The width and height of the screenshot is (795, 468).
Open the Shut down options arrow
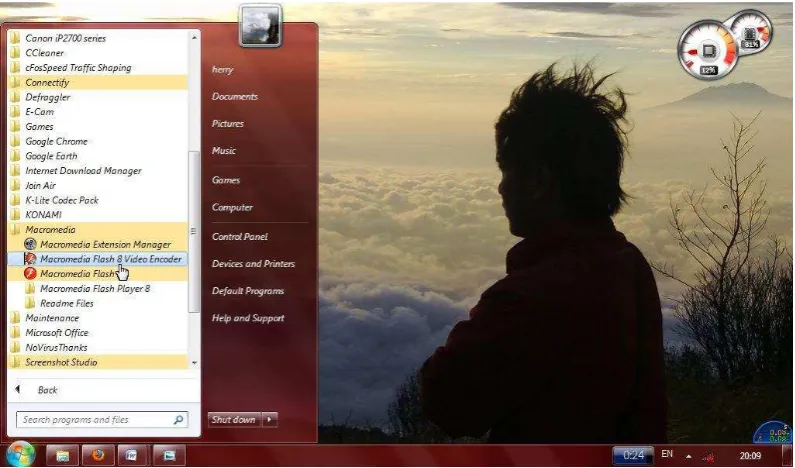pyautogui.click(x=270, y=419)
